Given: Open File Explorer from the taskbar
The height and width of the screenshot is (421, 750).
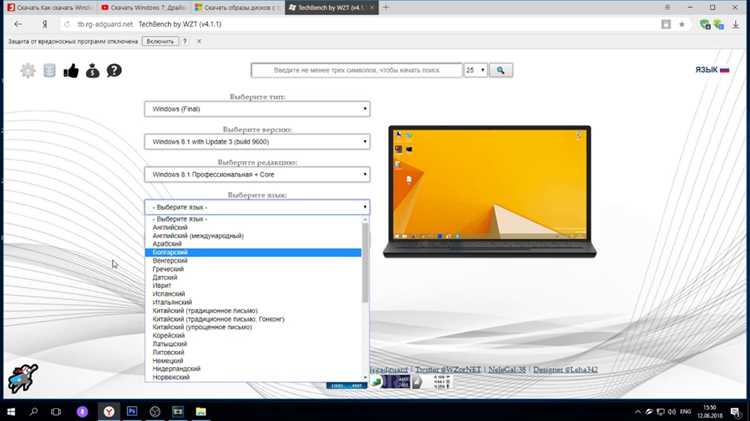Looking at the screenshot, I should pyautogui.click(x=201, y=411).
